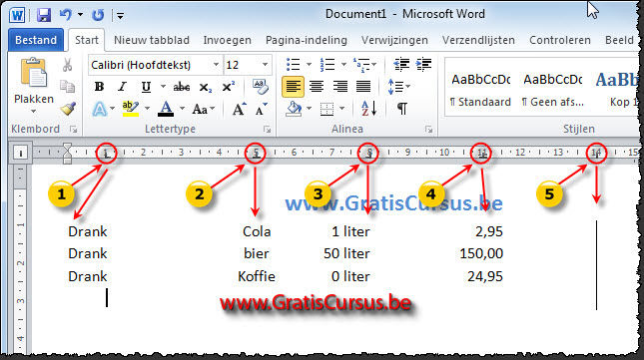Click the Cut scissors icon
This screenshot has width=644, height=360.
(x=67, y=65)
